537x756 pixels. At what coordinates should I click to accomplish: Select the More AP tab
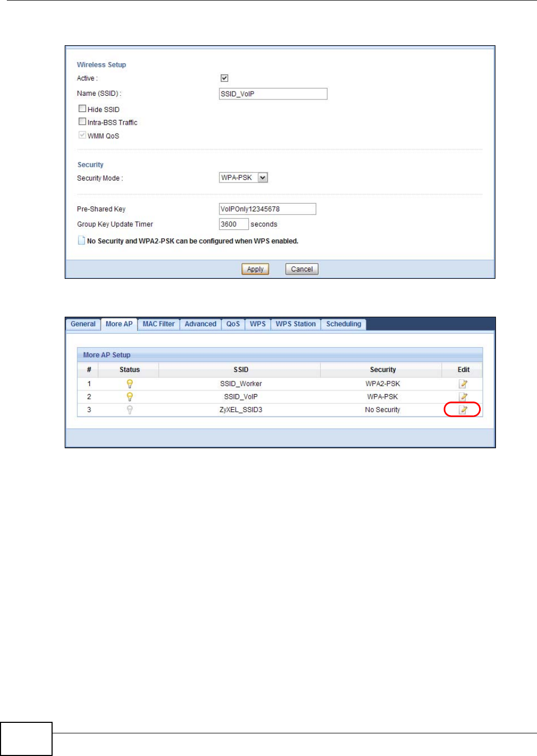(x=119, y=324)
